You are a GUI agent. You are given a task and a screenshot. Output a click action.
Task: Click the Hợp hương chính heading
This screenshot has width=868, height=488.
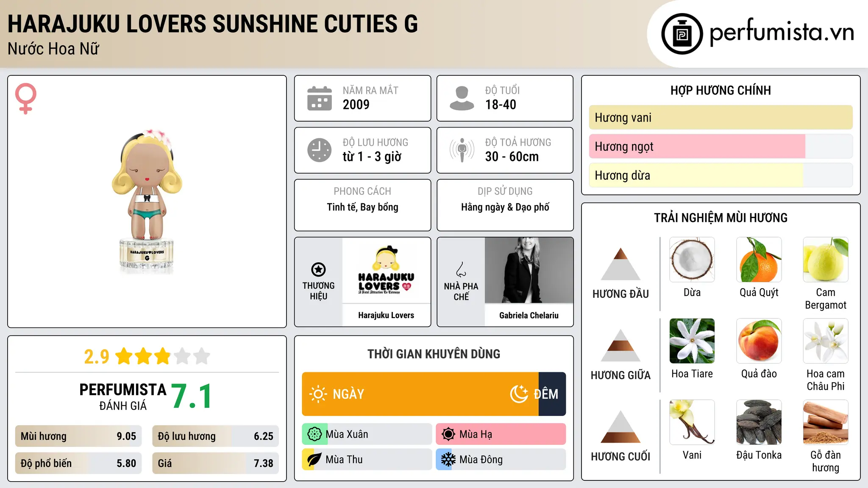pyautogui.click(x=721, y=90)
